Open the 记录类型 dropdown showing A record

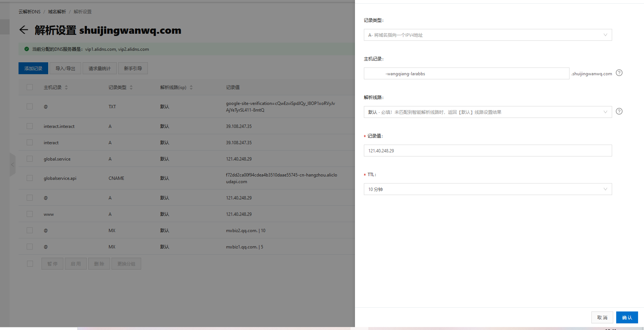coord(488,35)
